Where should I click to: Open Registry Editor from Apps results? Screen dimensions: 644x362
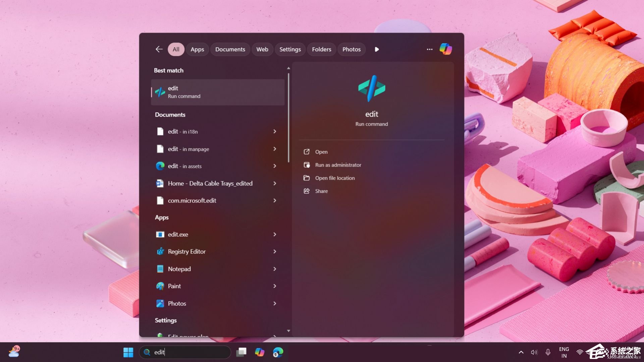point(186,251)
